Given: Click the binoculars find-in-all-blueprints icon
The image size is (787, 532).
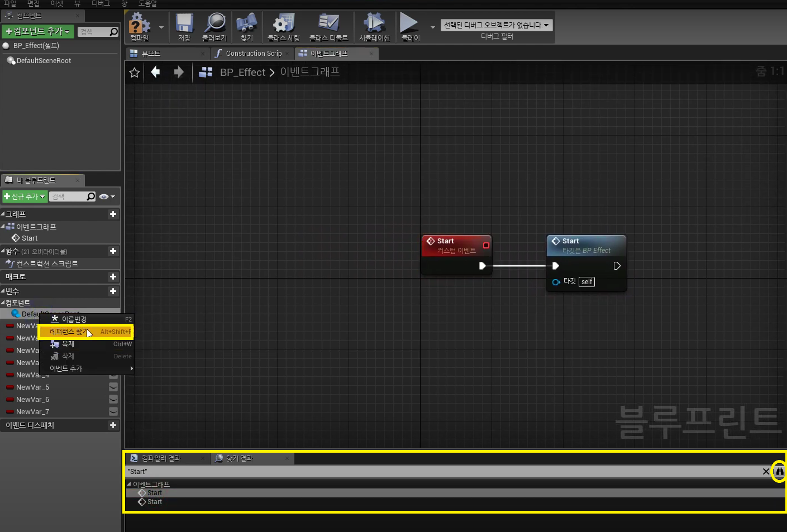Looking at the screenshot, I should (x=779, y=472).
